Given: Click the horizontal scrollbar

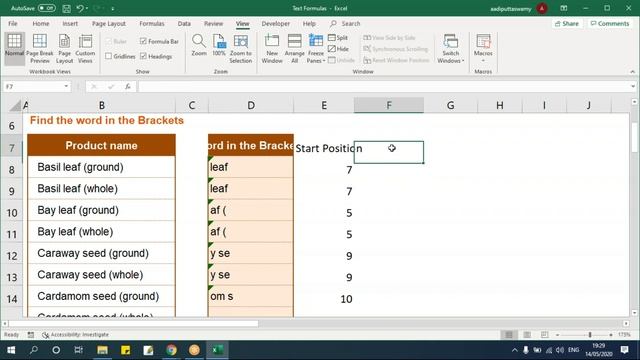Looking at the screenshot, I should 133,324.
